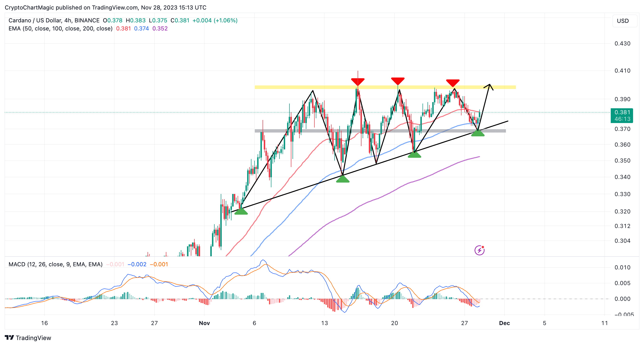The height and width of the screenshot is (346, 644).
Task: Click the 0.312 price axis label
Action: [623, 226]
